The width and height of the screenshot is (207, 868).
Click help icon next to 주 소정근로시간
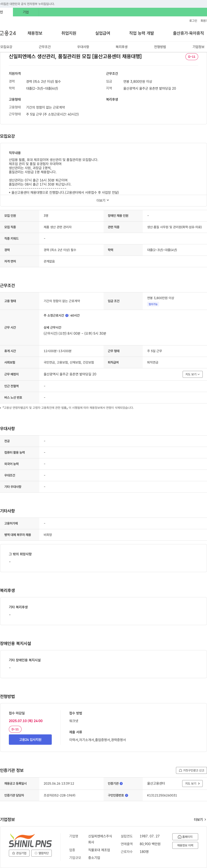pos(67,315)
